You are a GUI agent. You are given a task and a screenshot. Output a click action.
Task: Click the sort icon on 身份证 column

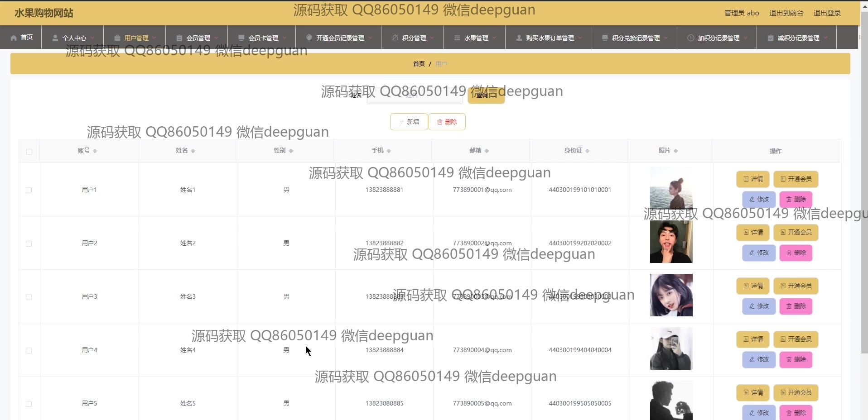pos(587,151)
